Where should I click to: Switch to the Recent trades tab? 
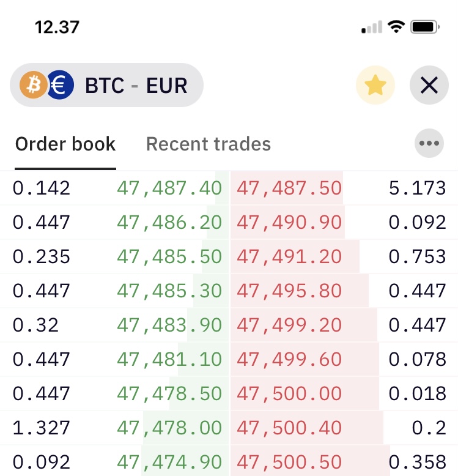pos(209,144)
